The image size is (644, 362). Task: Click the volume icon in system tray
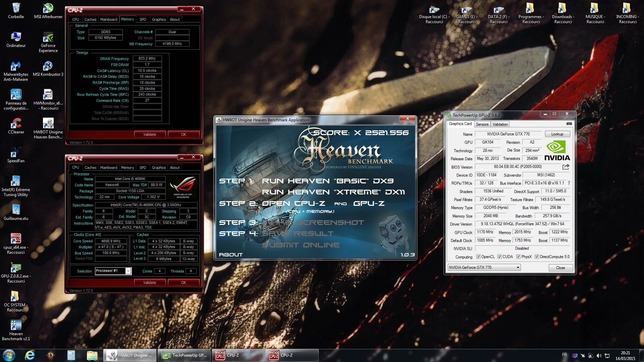coord(599,355)
